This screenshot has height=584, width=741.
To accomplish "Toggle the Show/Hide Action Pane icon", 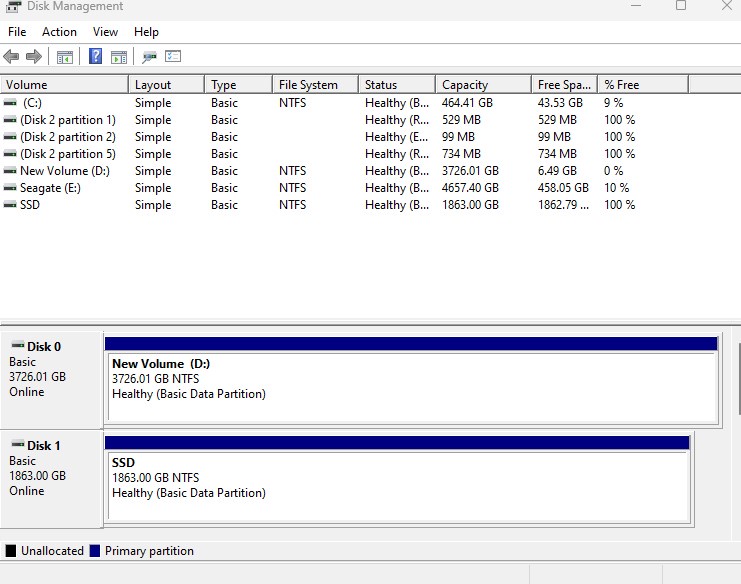I will point(119,57).
